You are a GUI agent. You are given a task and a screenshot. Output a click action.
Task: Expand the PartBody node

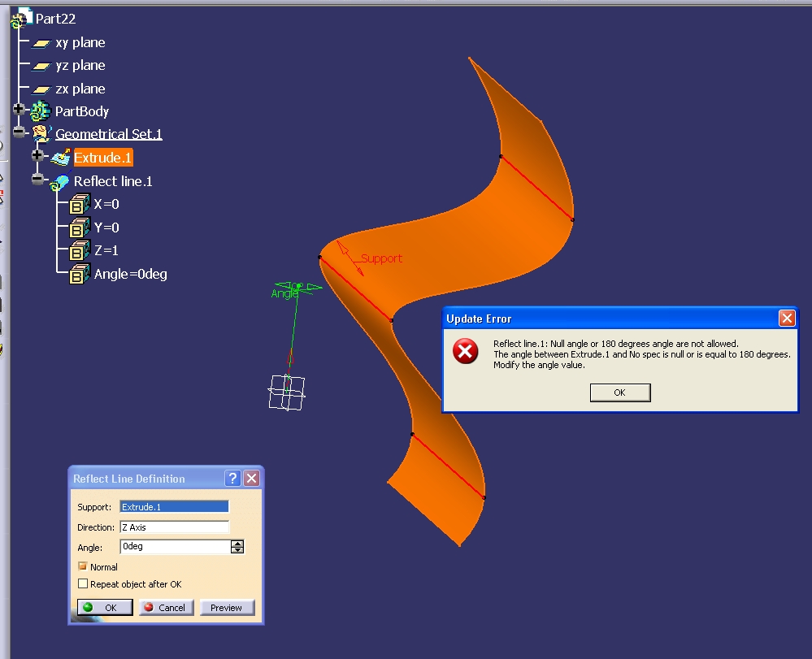pos(19,109)
